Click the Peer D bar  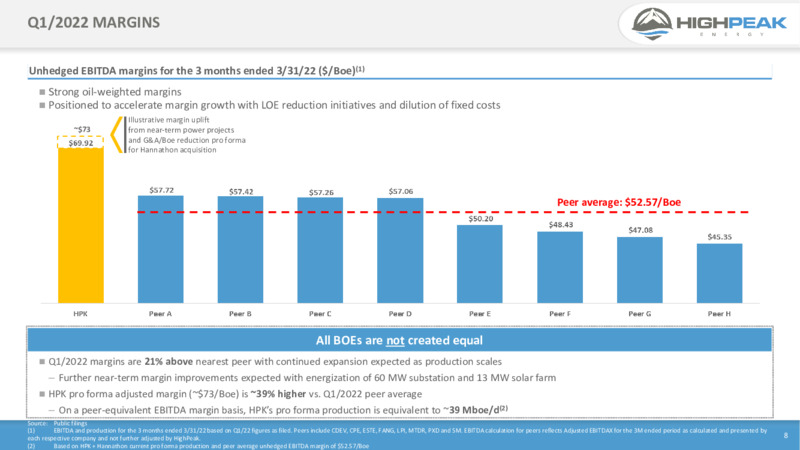click(x=400, y=251)
